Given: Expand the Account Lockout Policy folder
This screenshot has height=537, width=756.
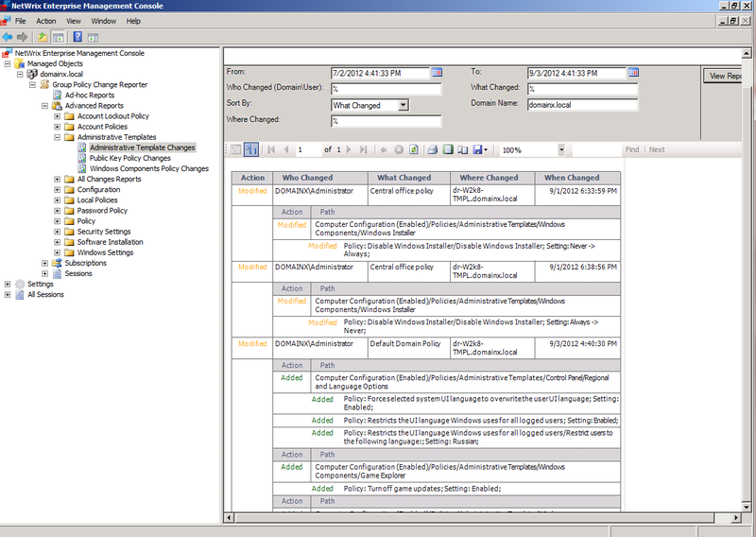Looking at the screenshot, I should (58, 116).
